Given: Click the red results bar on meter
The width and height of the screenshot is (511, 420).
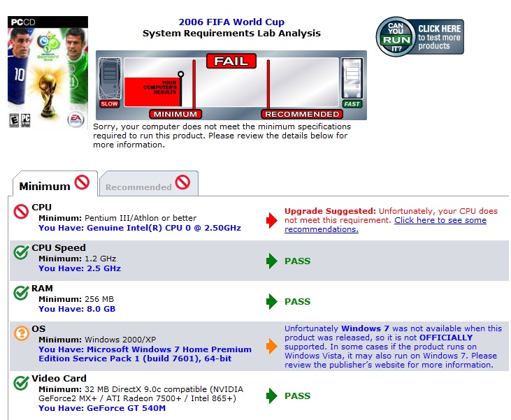Looking at the screenshot, I should pos(152,92).
